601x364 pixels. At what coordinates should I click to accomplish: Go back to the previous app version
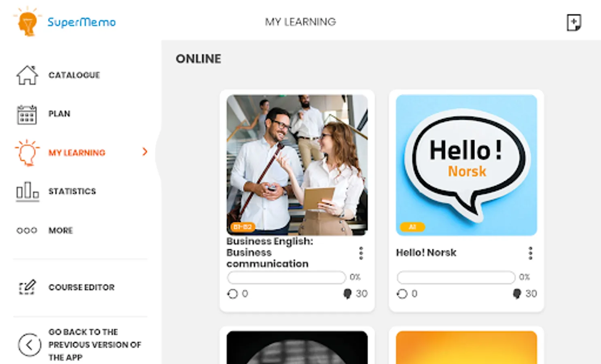point(95,345)
